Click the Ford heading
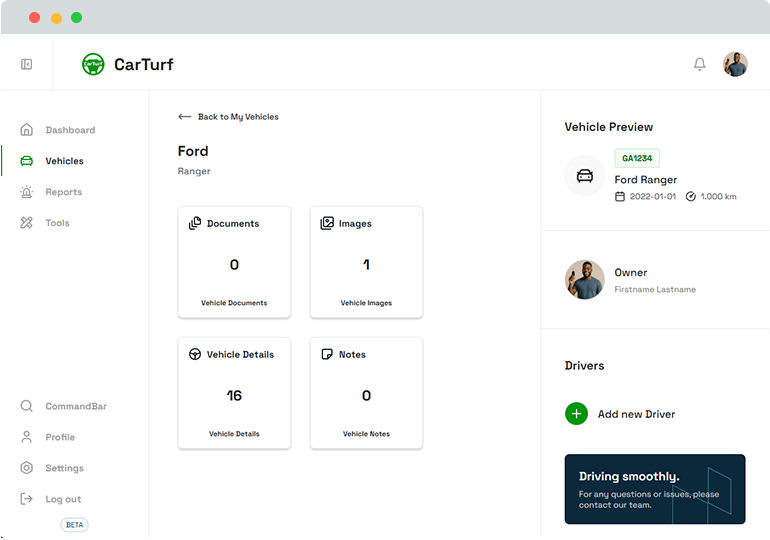 click(x=193, y=151)
